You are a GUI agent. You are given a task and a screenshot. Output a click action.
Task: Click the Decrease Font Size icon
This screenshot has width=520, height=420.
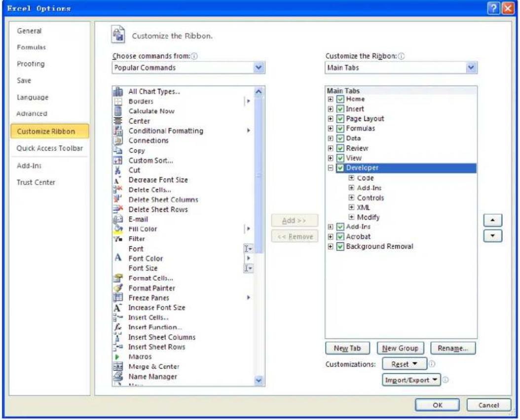[118, 180]
